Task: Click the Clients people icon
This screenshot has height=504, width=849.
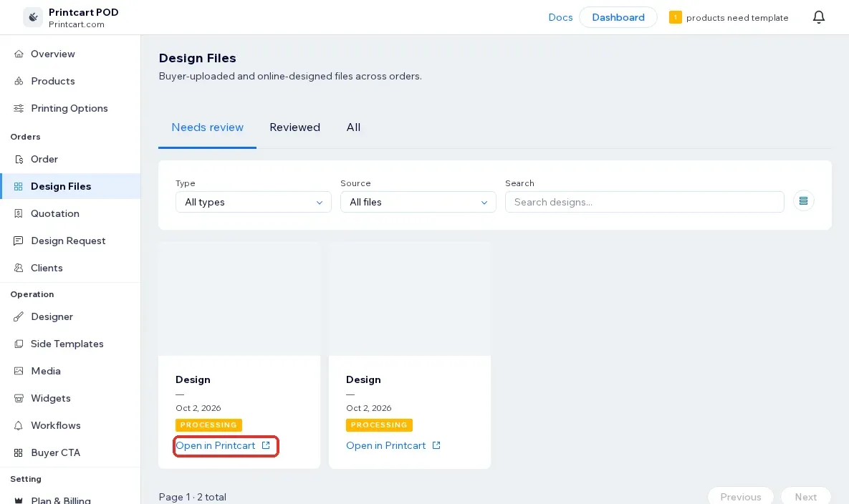Action: [x=19, y=268]
